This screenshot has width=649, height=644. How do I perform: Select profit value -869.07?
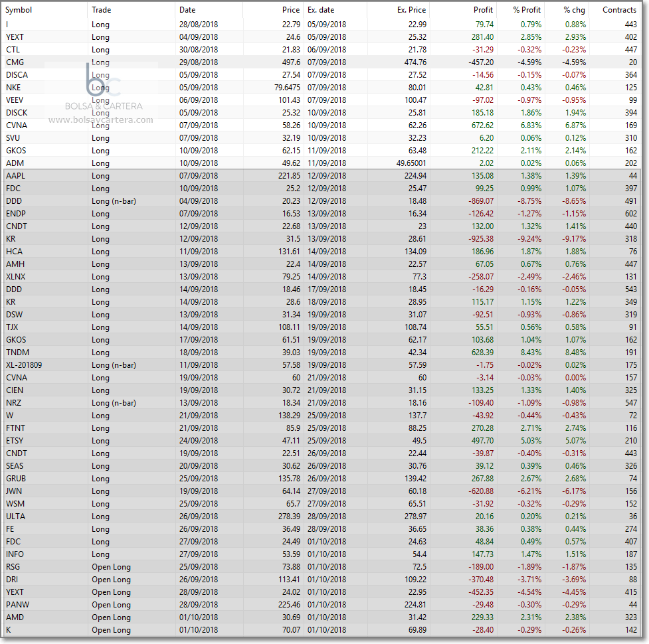click(480, 201)
